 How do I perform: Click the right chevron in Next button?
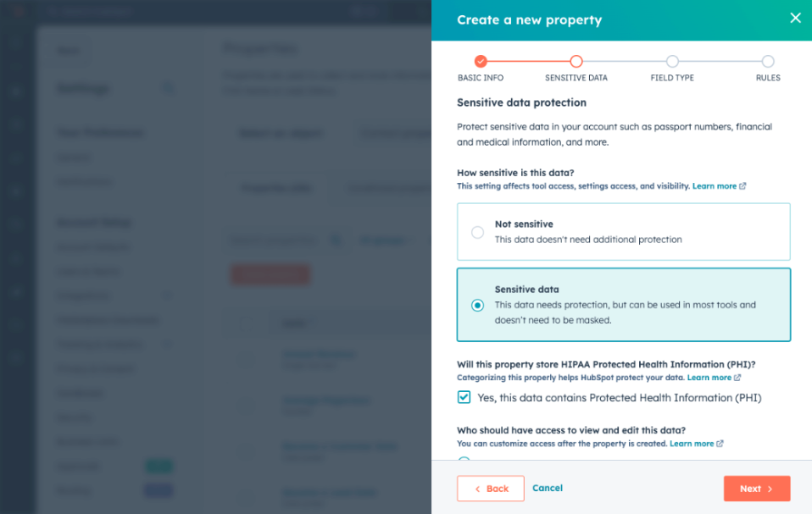click(x=770, y=489)
